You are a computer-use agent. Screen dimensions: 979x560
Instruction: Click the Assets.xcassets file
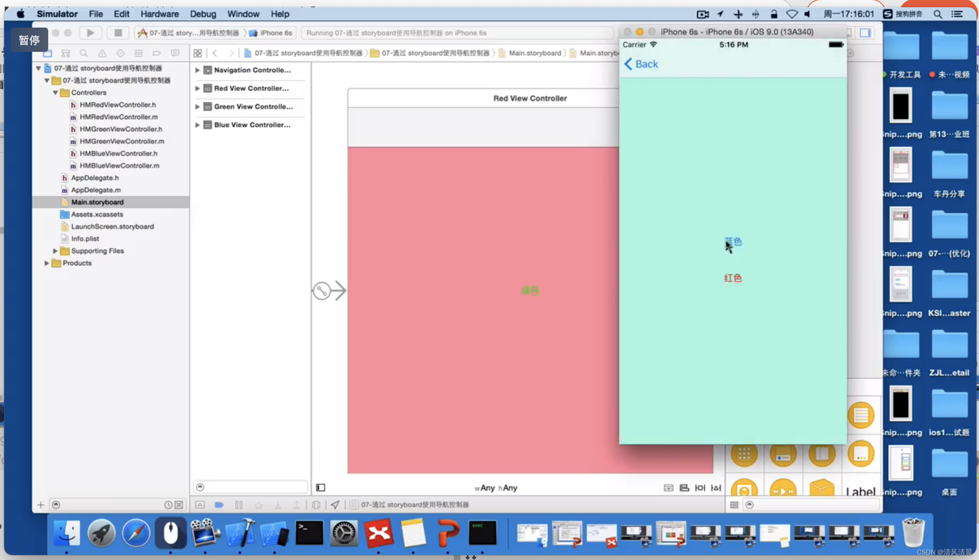pos(98,214)
